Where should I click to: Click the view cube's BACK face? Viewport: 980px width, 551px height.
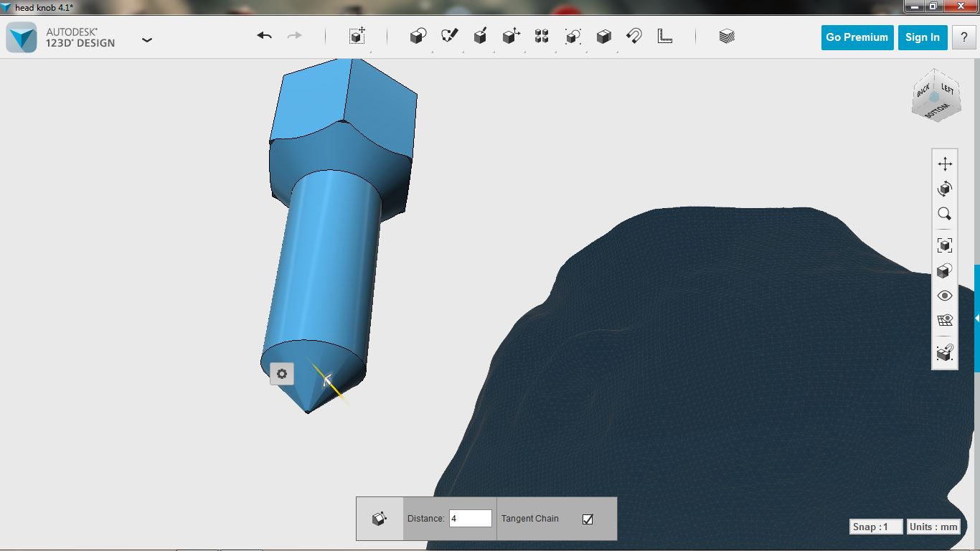coord(923,90)
